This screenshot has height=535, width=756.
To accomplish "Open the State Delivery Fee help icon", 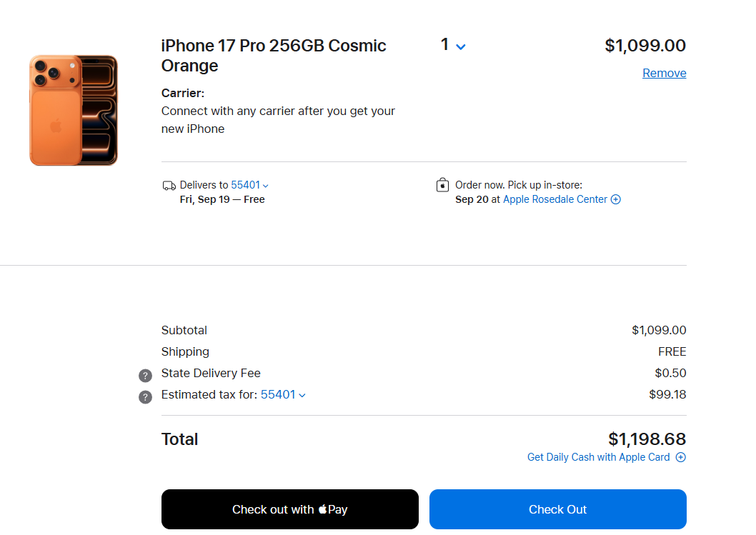I will [x=146, y=376].
